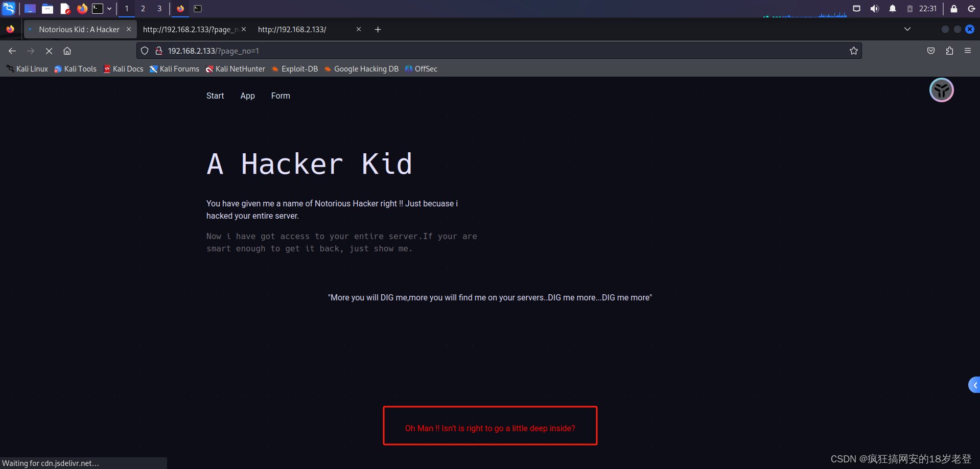
Task: Go back to previous page
Action: [12, 51]
